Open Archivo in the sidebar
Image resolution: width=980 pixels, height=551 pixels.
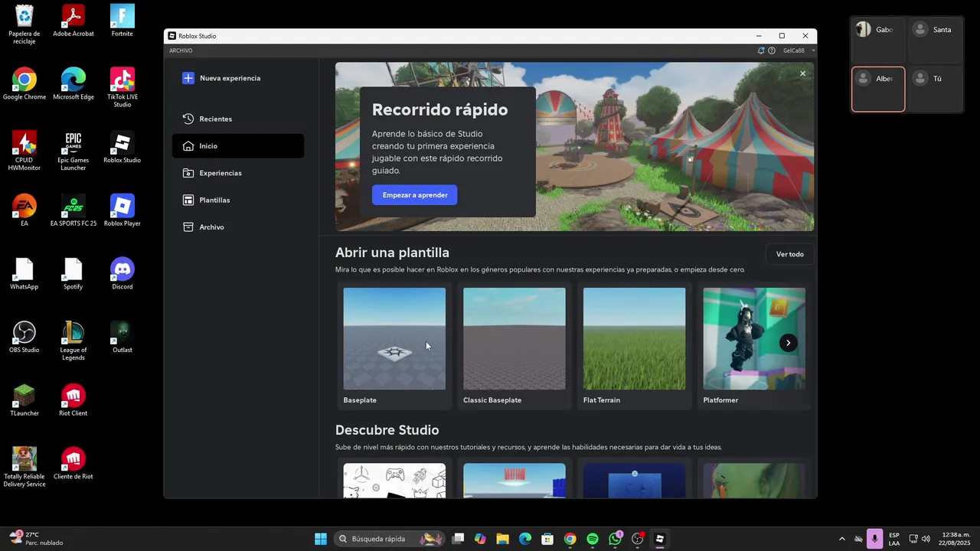pyautogui.click(x=238, y=227)
